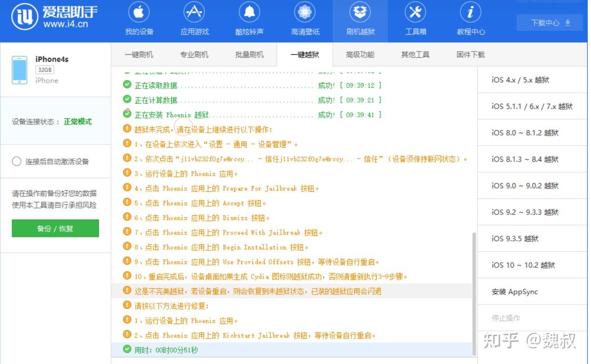Image resolution: width=591 pixels, height=364 pixels.
Task: Open 应用游戏 app store icon
Action: point(195,13)
